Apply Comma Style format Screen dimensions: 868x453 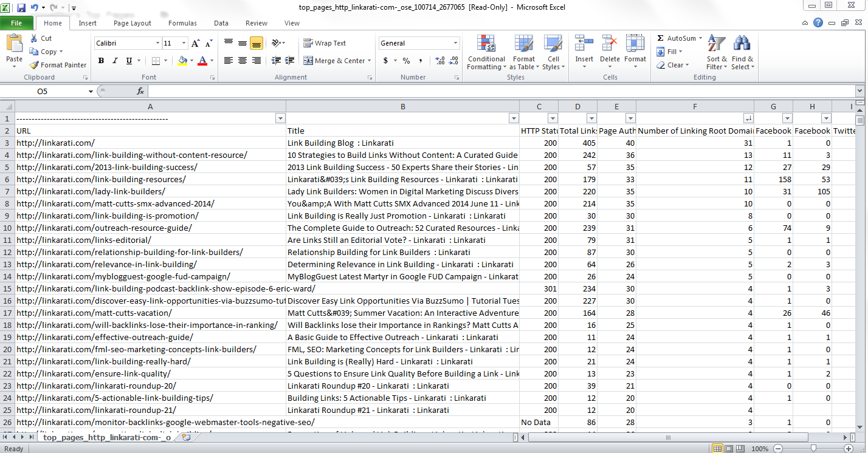[x=422, y=61]
